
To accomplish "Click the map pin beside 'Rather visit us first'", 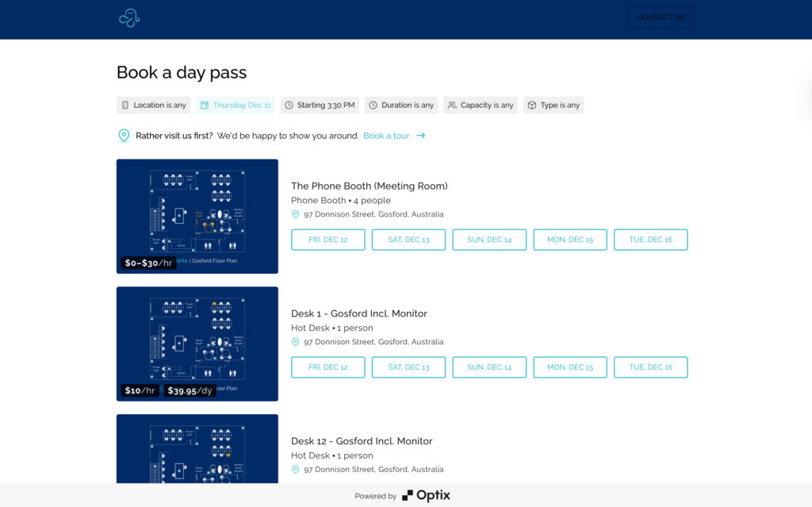I will 124,135.
